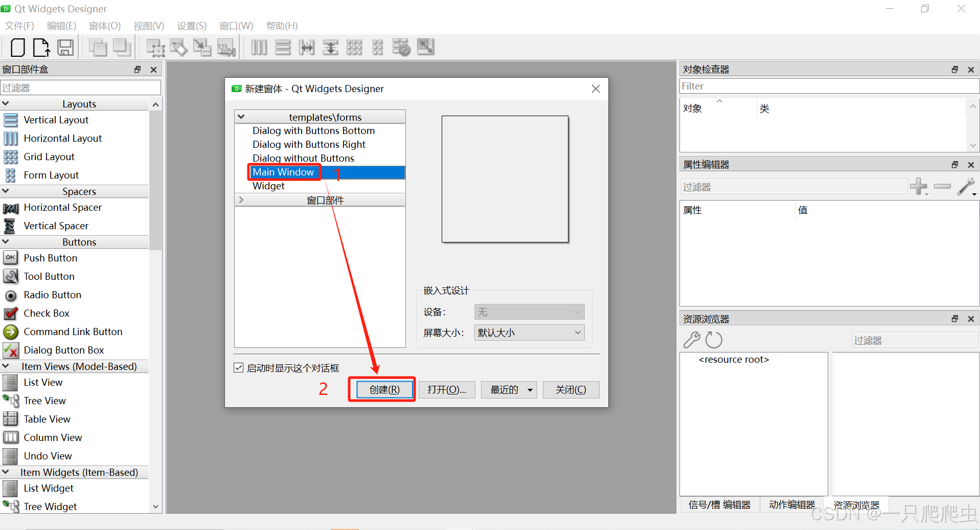980x530 pixels.
Task: Click the widget box filter field
Action: coord(81,87)
